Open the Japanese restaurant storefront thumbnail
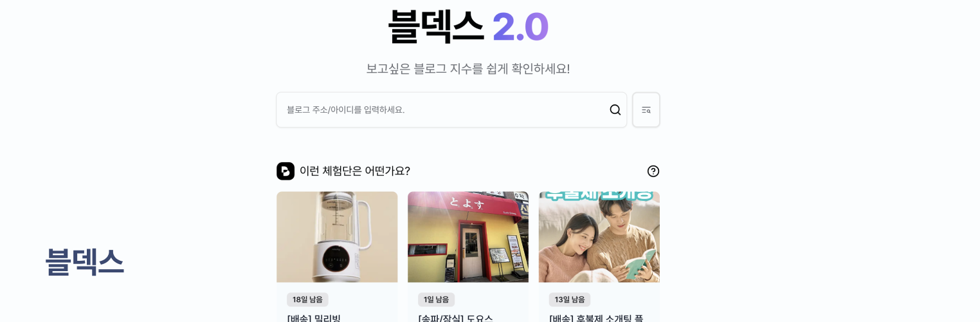 [x=468, y=237]
